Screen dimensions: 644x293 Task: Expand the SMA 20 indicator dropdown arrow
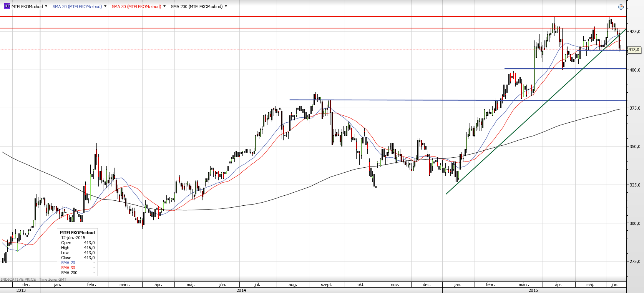click(x=105, y=7)
